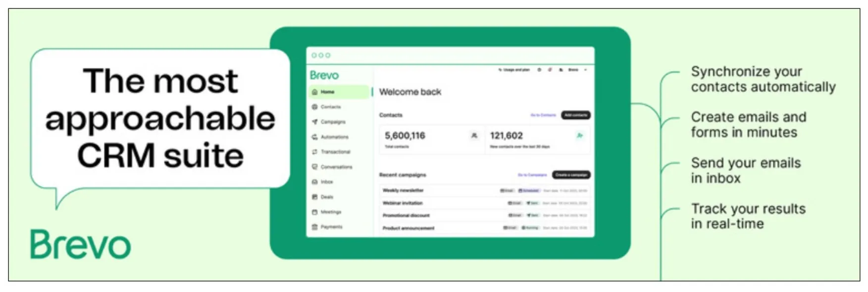Click the Payments icon in sidebar
The image size is (868, 292).
click(x=314, y=227)
